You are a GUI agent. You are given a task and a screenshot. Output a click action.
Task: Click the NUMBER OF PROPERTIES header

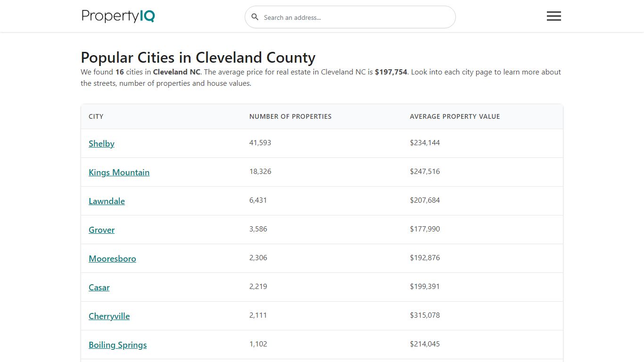tap(290, 116)
